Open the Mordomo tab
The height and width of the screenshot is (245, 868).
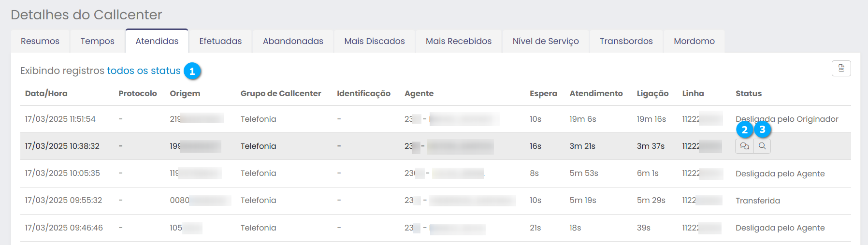pos(694,41)
